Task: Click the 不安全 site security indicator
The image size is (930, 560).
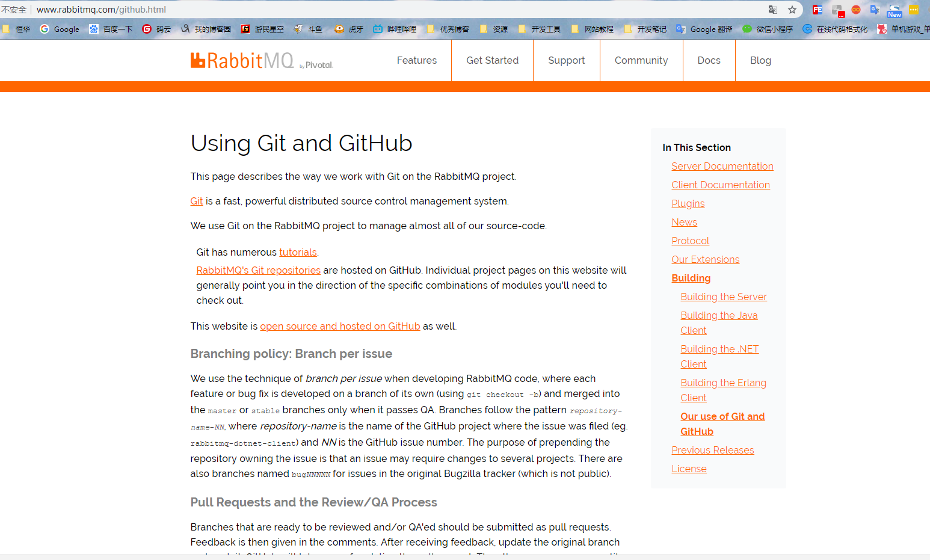Action: (14, 10)
